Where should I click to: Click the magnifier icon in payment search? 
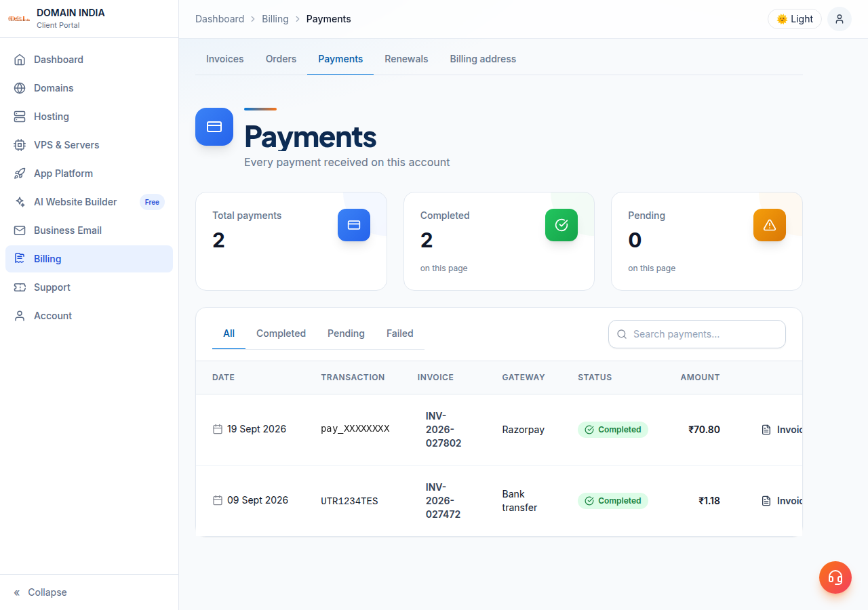(622, 334)
